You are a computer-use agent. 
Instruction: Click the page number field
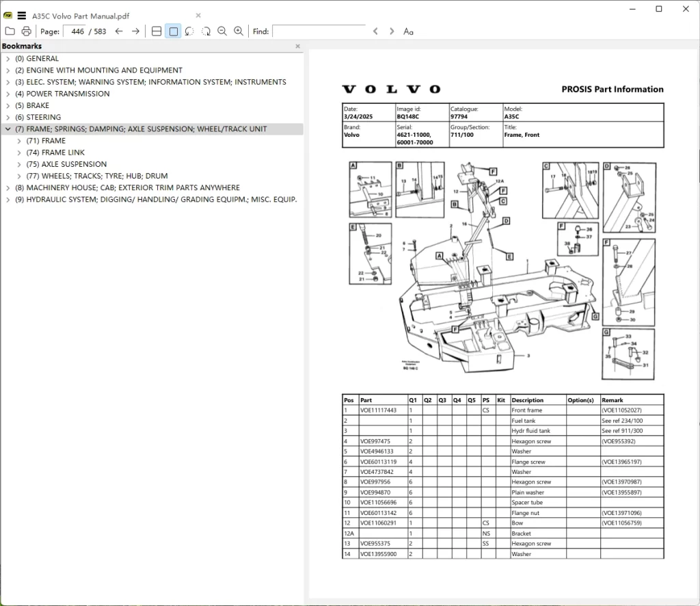[x=75, y=31]
